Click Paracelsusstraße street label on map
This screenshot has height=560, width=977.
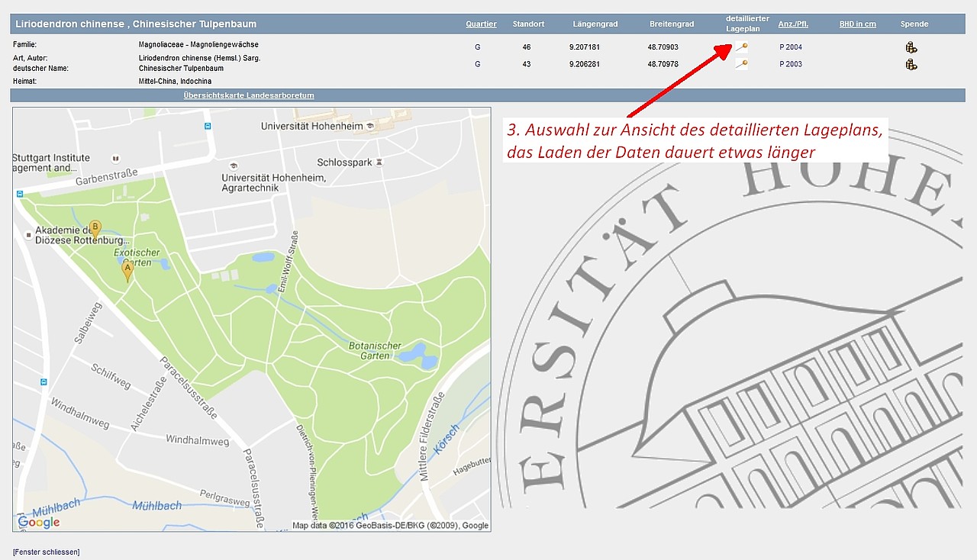pos(189,388)
